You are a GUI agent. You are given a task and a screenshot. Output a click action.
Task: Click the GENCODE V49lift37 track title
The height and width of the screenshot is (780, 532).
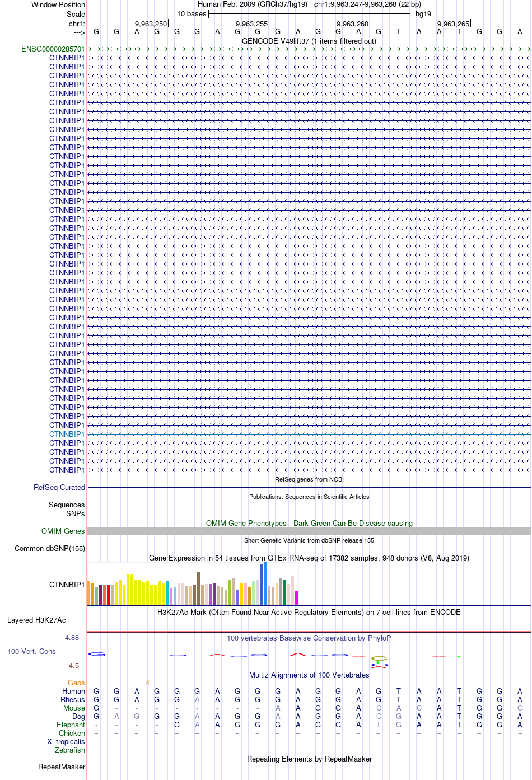(x=309, y=41)
